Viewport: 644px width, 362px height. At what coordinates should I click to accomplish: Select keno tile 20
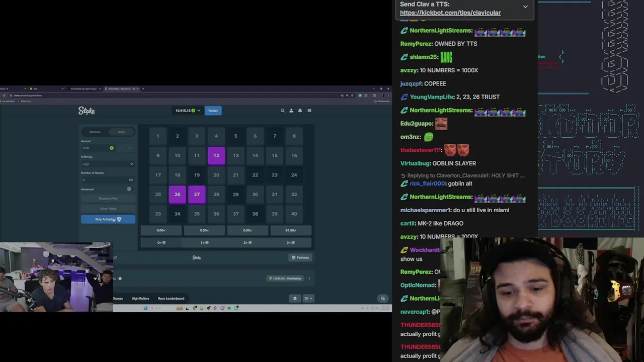click(216, 175)
